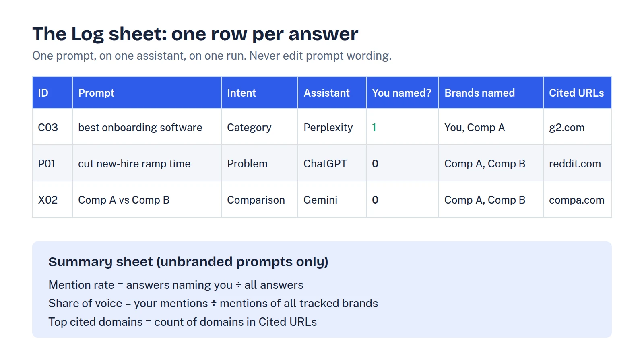The height and width of the screenshot is (362, 644).
Task: Select the "Share of voice" formula line
Action: 213,303
